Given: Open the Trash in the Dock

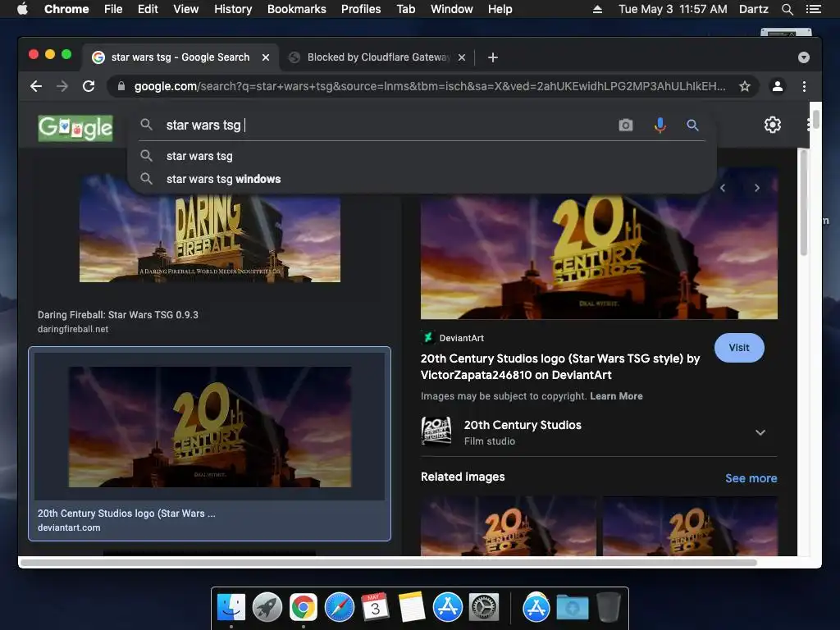Looking at the screenshot, I should 609,607.
